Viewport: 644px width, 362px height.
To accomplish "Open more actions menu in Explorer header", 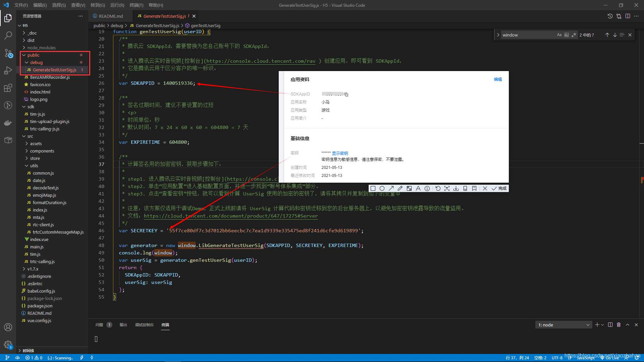I will tap(80, 16).
